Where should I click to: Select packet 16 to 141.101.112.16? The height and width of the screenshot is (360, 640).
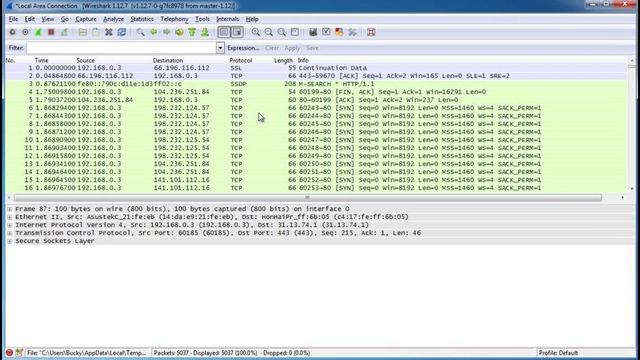click(316, 188)
